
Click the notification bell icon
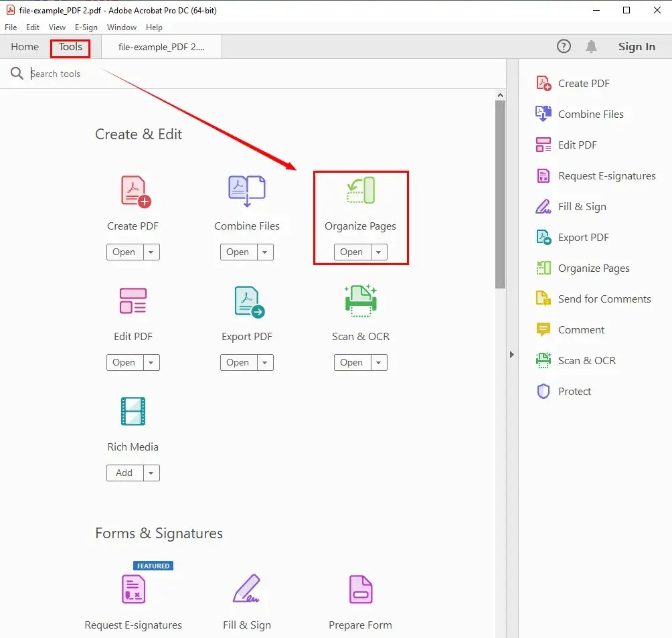(592, 46)
